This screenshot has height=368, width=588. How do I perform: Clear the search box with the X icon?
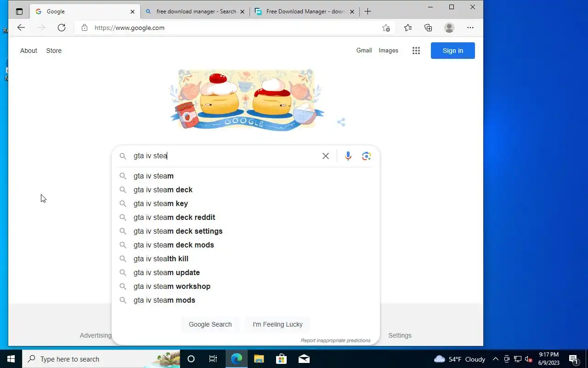[x=326, y=156]
